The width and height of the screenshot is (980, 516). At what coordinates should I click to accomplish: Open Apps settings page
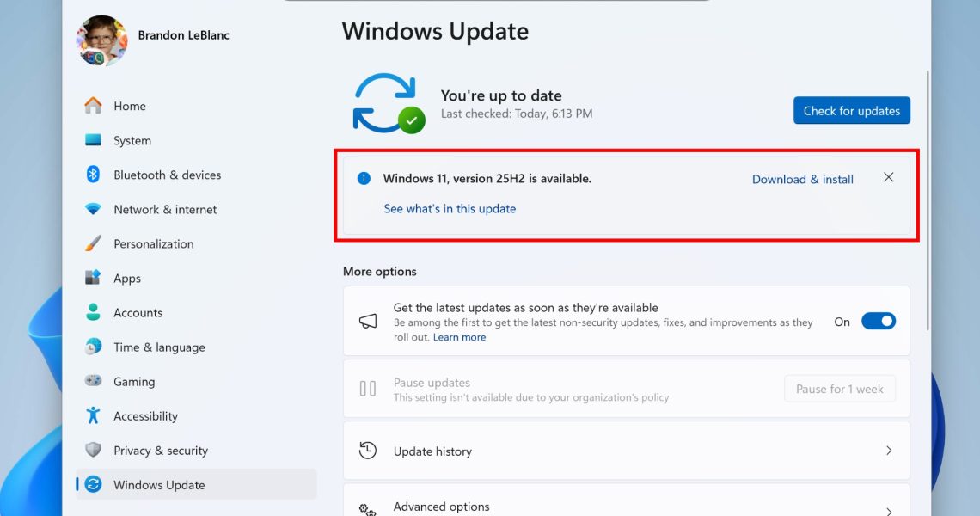(x=196, y=278)
